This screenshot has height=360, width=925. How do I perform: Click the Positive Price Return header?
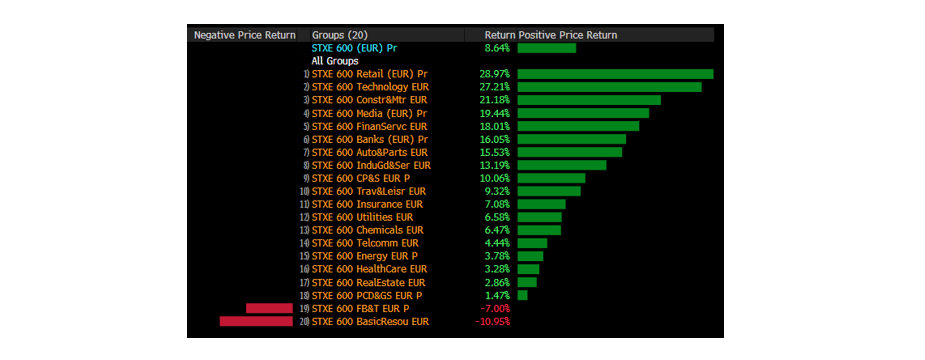(568, 35)
